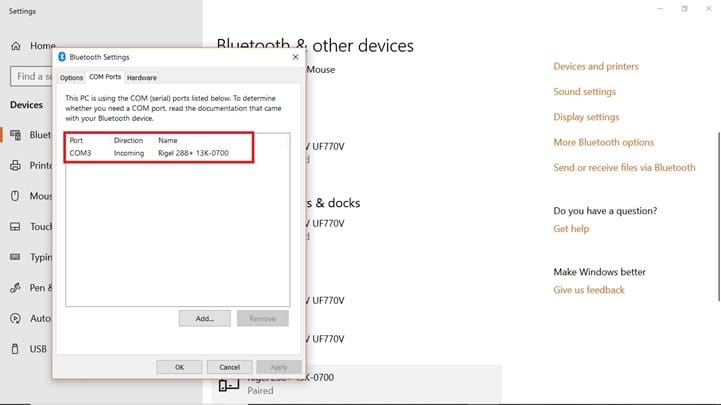Click the AutoPlay sidebar icon
Viewport: 721px width, 405px height.
point(16,318)
